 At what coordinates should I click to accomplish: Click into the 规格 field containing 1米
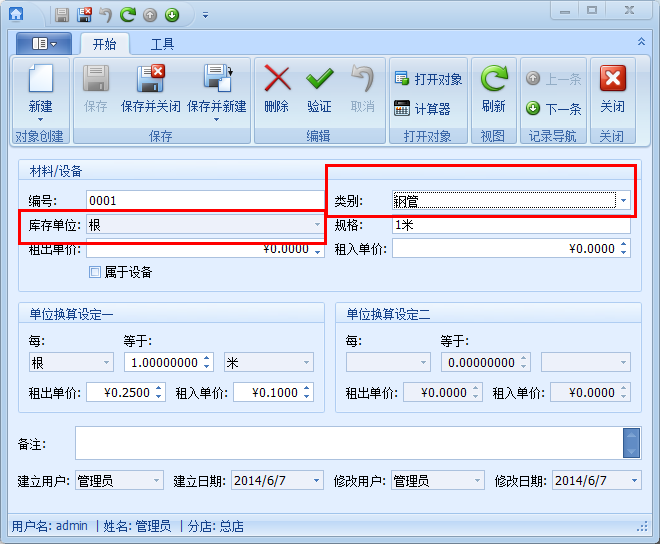(511, 224)
